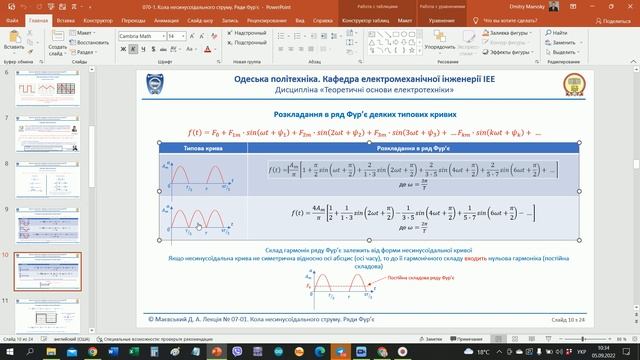Click the Reset (Восстановить) button
Viewport: 640px width, 360px height.
[89, 42]
